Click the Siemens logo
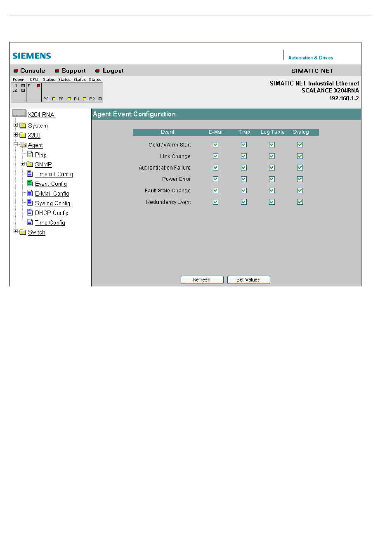Screen dimensions: 392x537 pos(32,56)
